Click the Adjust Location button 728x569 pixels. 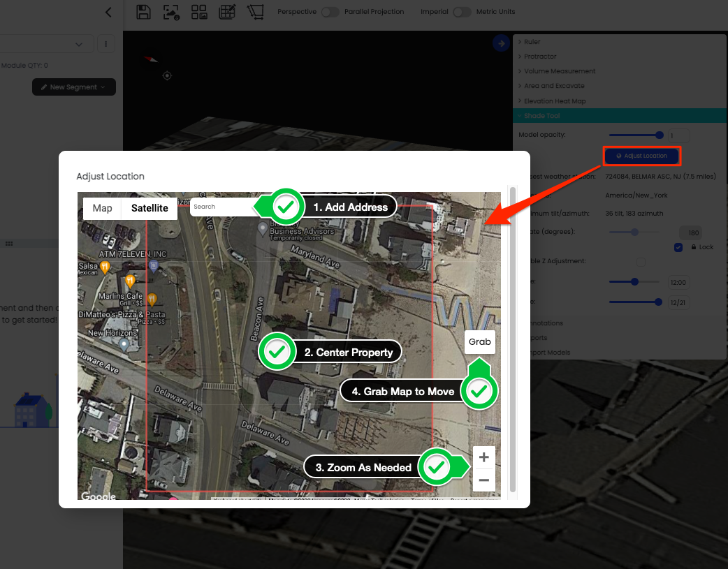[x=641, y=156]
